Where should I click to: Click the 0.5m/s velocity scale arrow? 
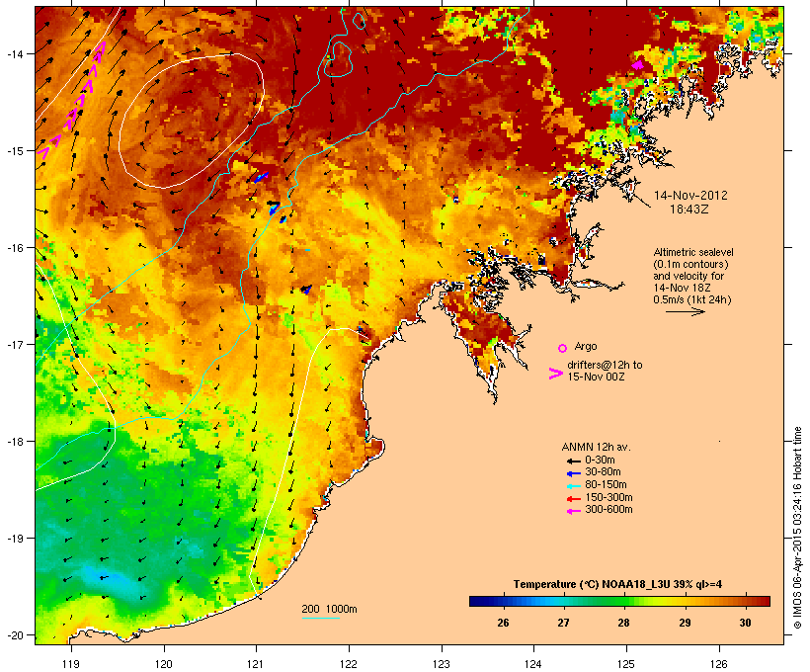686,311
